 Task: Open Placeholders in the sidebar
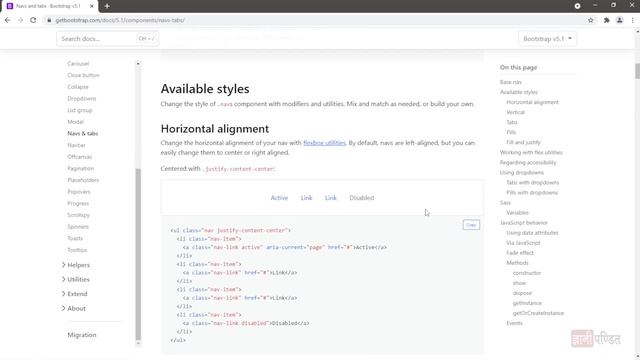tap(83, 180)
